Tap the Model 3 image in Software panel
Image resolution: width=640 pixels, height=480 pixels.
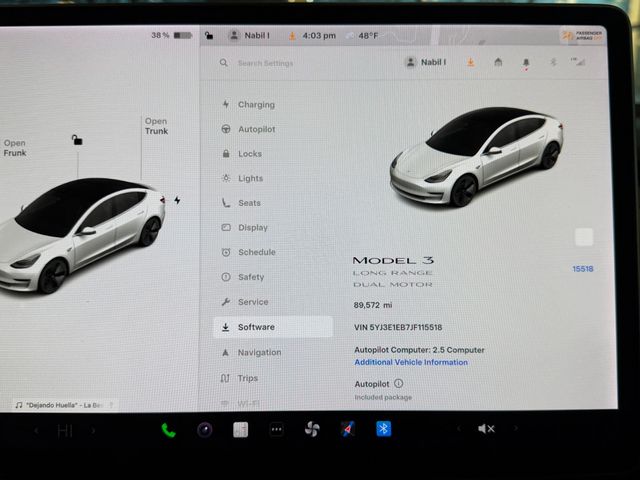pos(476,157)
